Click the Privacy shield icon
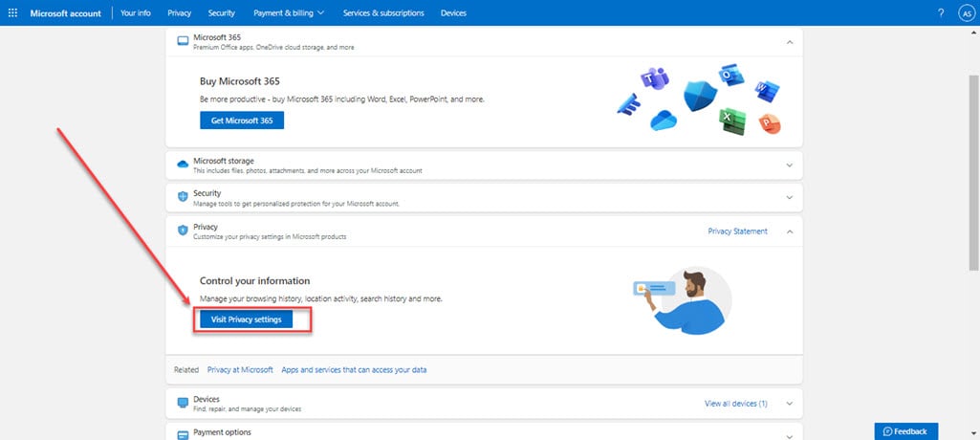This screenshot has width=980, height=440. pos(183,230)
